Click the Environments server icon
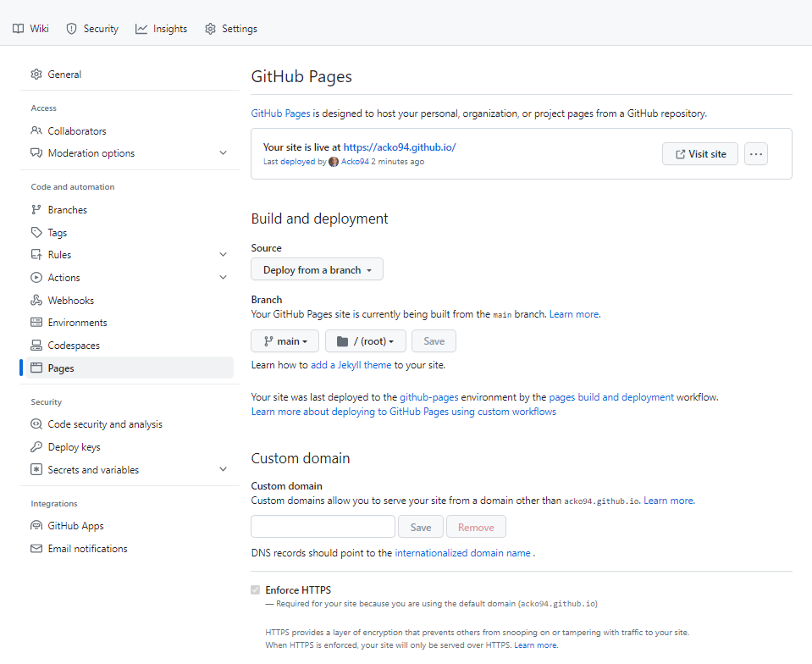 coord(36,322)
